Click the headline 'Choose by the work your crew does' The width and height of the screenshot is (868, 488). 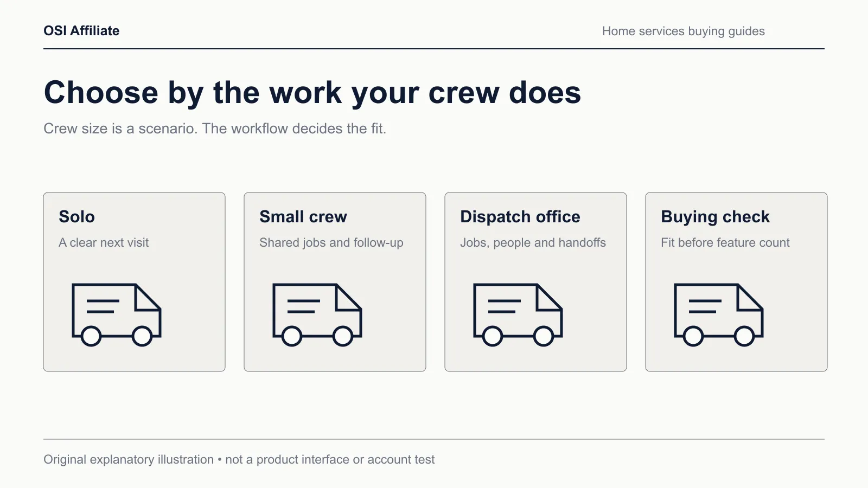pos(312,92)
